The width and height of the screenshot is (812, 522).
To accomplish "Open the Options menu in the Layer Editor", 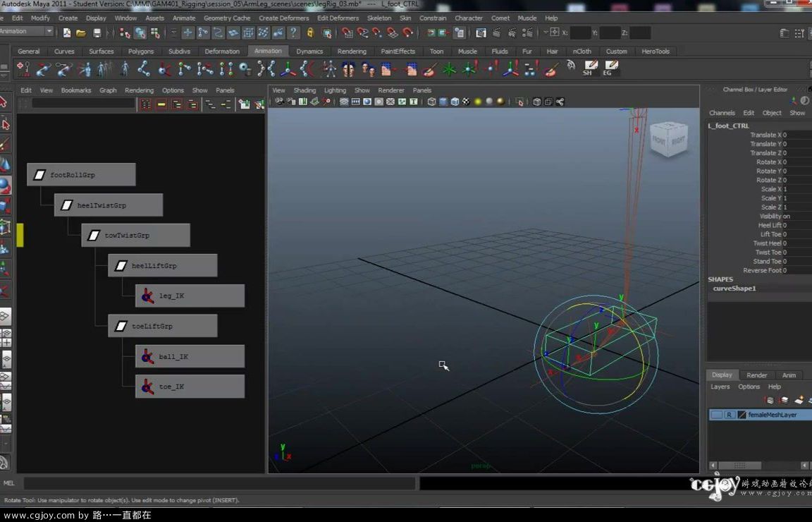I will (x=749, y=387).
